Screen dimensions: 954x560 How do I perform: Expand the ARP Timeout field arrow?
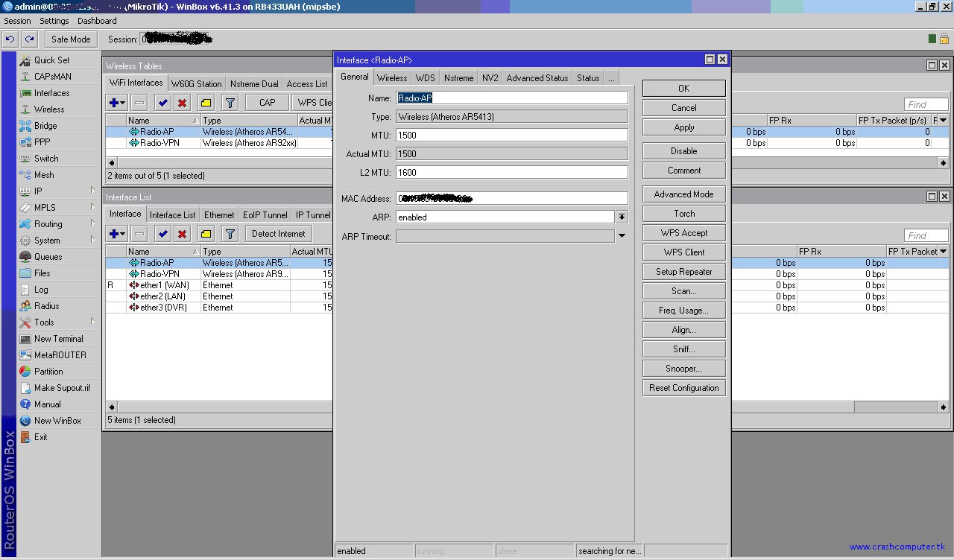tap(622, 236)
